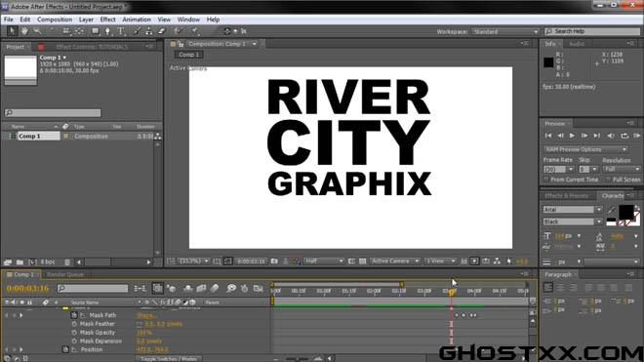The image size is (644, 362).
Task: Open the Animation menu
Action: point(137,20)
